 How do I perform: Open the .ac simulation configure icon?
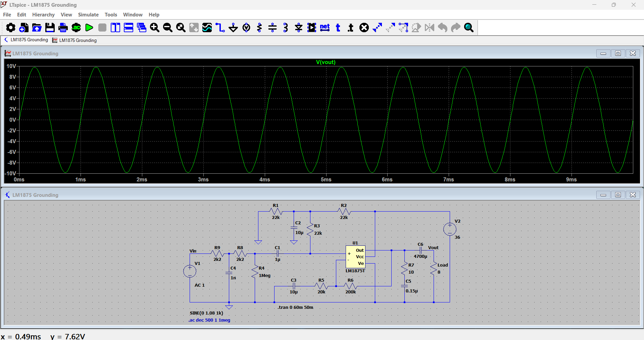click(x=76, y=27)
